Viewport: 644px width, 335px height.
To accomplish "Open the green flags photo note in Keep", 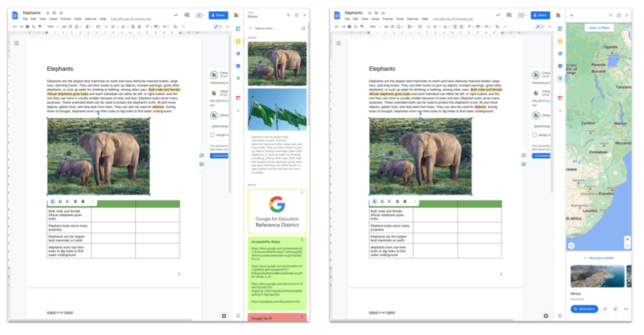I will pyautogui.click(x=277, y=110).
